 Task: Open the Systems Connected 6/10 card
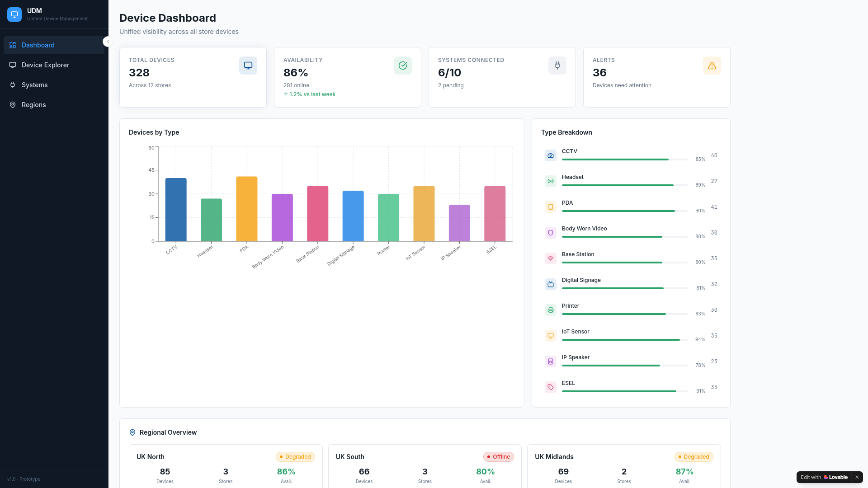tap(502, 77)
